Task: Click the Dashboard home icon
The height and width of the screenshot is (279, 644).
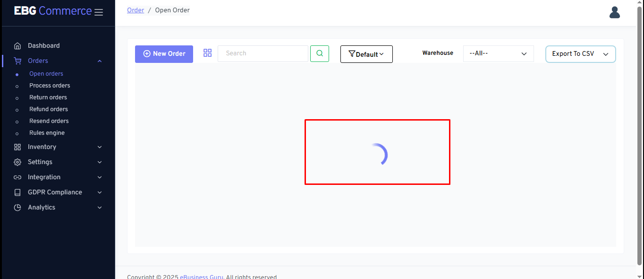Action: pos(17,46)
